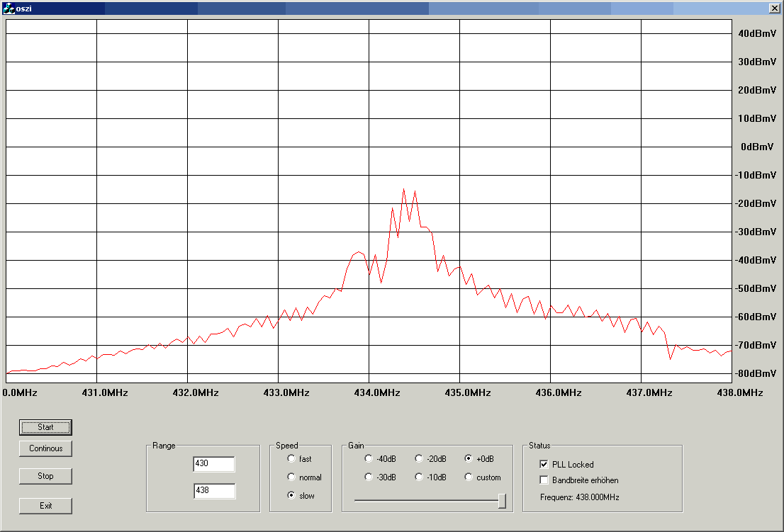Click the Continous button
784x532 pixels.
45,448
